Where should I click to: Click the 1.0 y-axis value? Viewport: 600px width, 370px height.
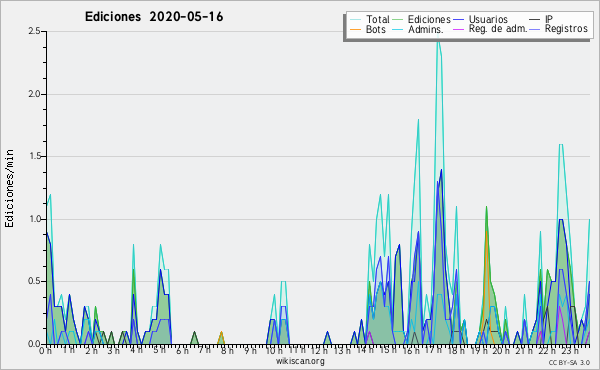click(x=34, y=219)
